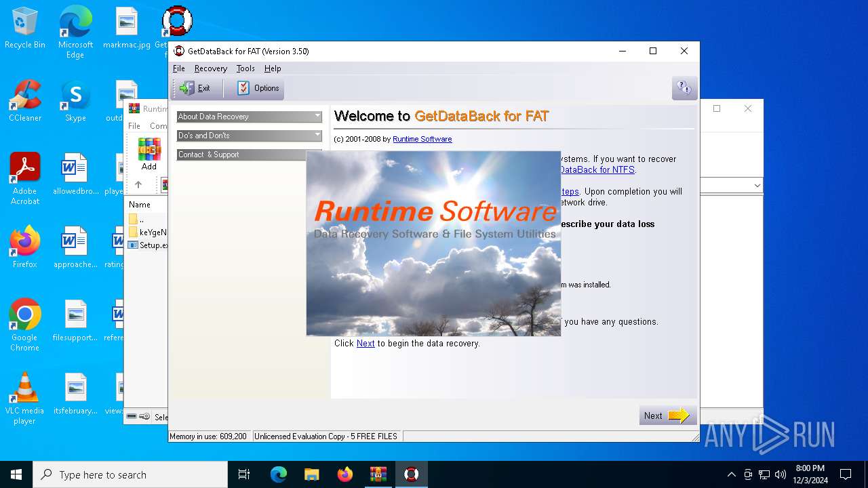Select the VLC media player shortcut
The image size is (868, 488).
pos(25,398)
